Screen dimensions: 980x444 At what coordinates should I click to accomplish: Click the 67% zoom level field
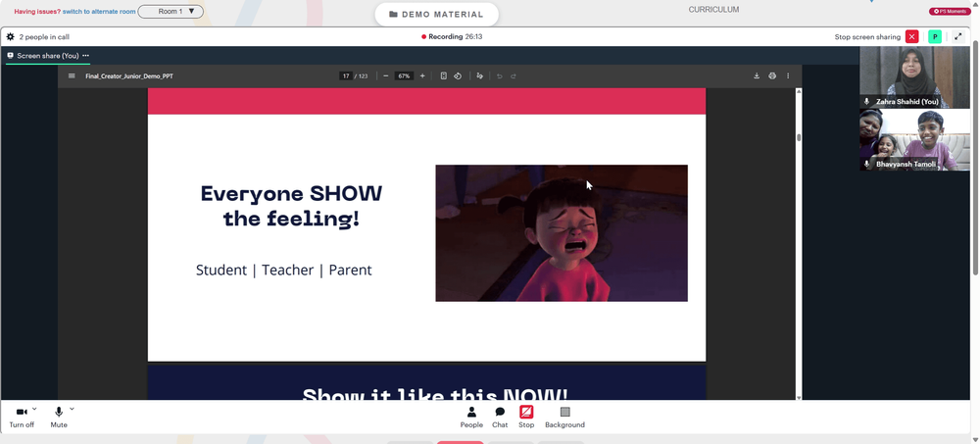405,76
